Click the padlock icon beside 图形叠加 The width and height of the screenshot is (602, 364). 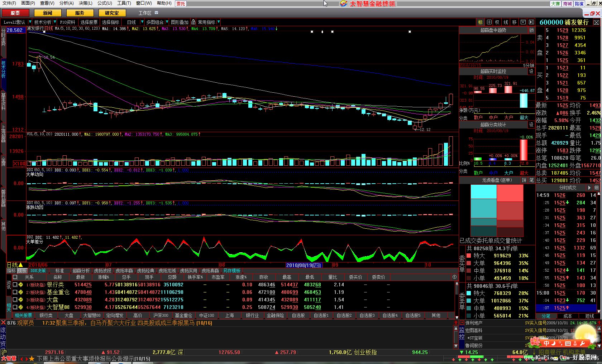[x=193, y=22]
